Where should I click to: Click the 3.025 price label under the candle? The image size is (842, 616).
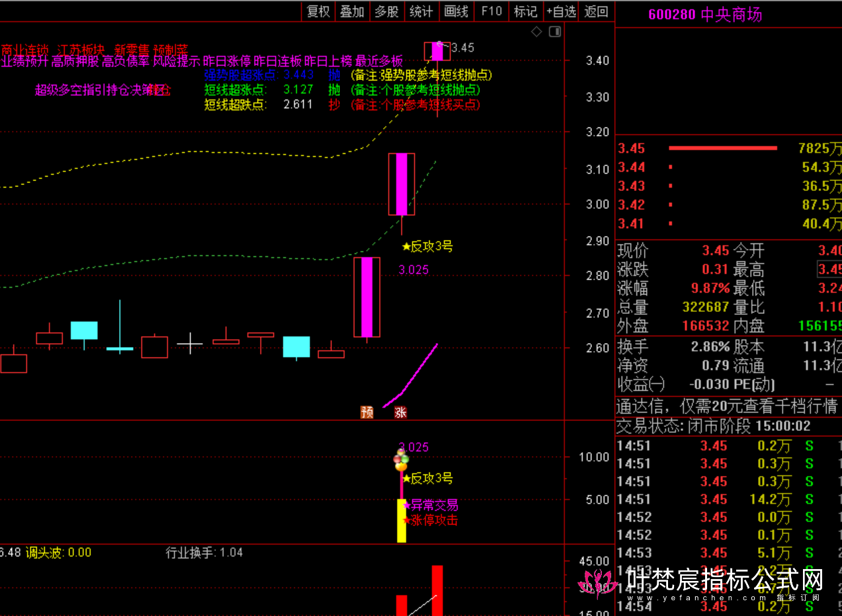pos(413,270)
